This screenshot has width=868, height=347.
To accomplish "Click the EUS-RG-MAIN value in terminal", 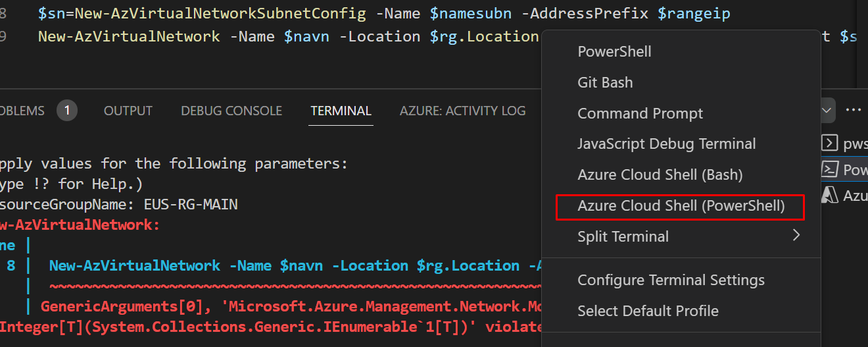I will 191,205.
